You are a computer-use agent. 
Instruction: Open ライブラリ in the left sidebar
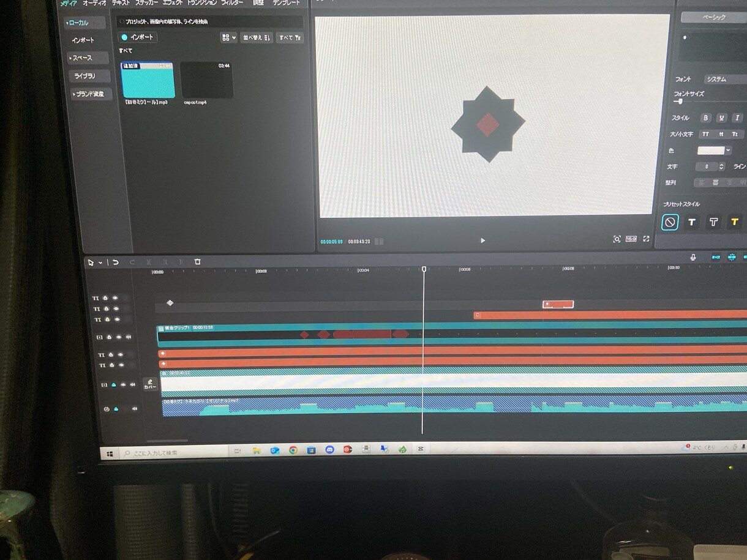click(90, 76)
